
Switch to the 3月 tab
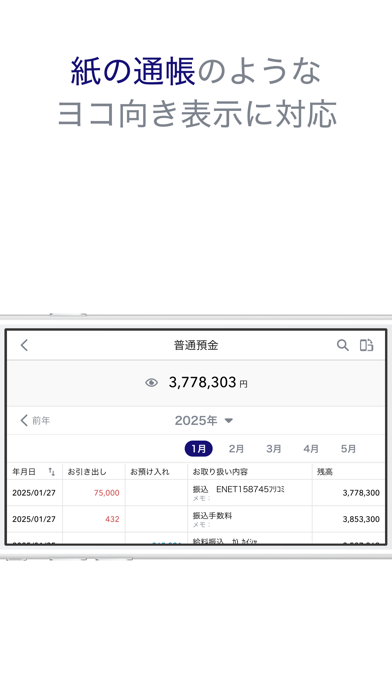[273, 449]
